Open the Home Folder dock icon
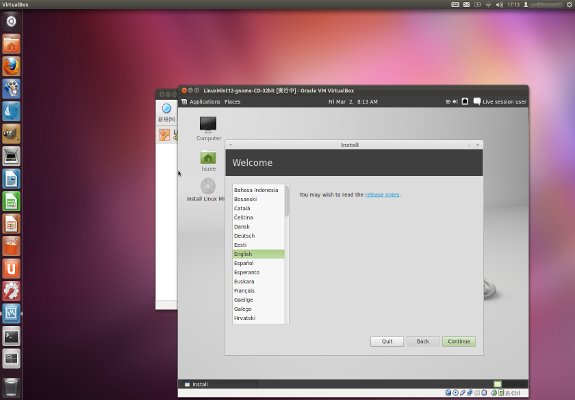This screenshot has width=575, height=400. coord(11,44)
